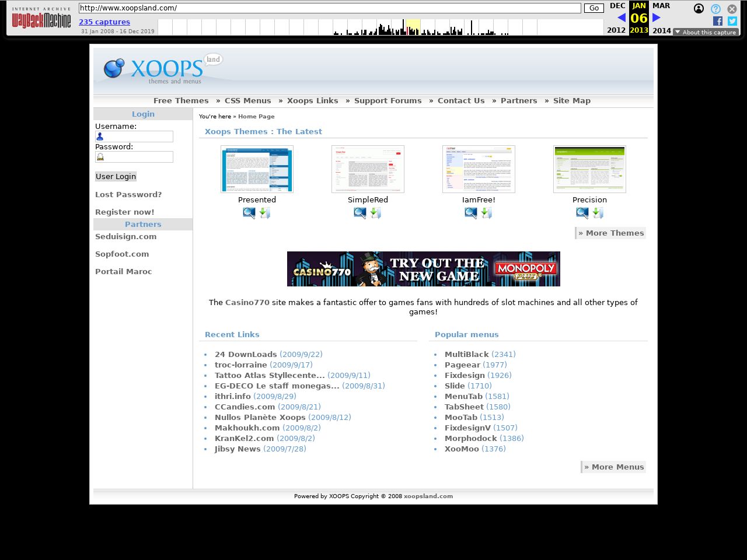The height and width of the screenshot is (560, 747).
Task: Click the Lost Password? link
Action: (128, 194)
